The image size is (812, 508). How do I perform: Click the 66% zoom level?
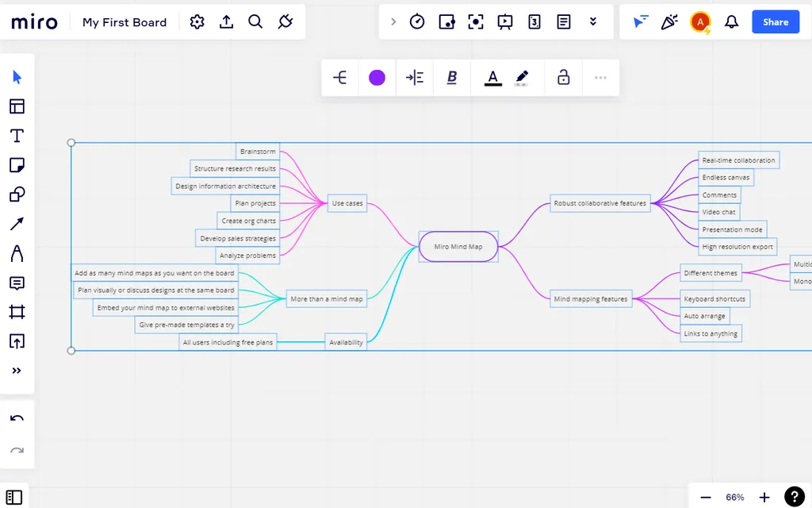pos(735,497)
